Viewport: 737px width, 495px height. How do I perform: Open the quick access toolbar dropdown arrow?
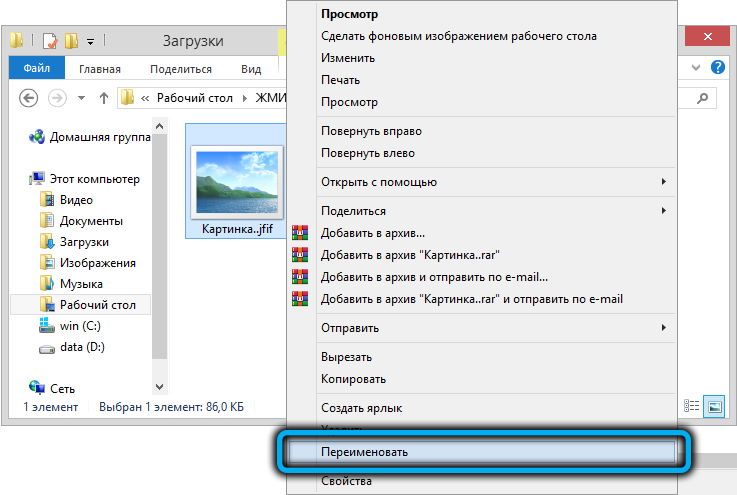point(90,41)
